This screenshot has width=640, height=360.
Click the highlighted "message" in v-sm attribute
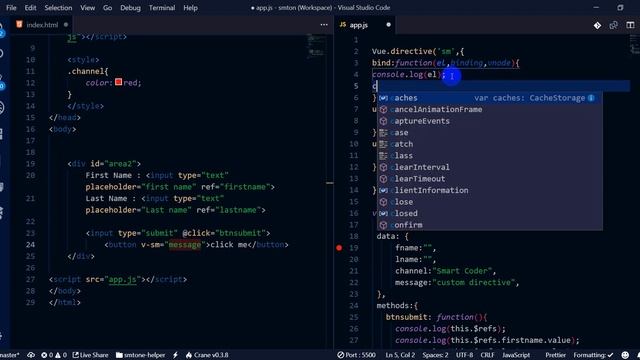pos(185,245)
